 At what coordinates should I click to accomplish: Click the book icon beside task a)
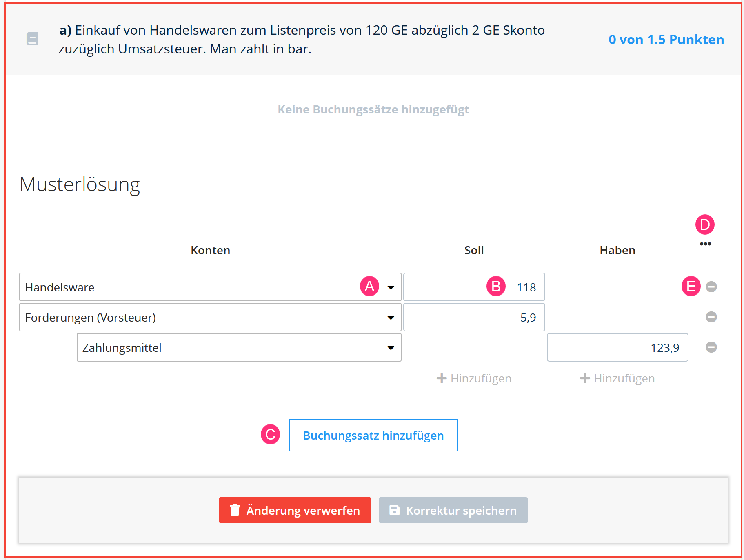pyautogui.click(x=32, y=39)
